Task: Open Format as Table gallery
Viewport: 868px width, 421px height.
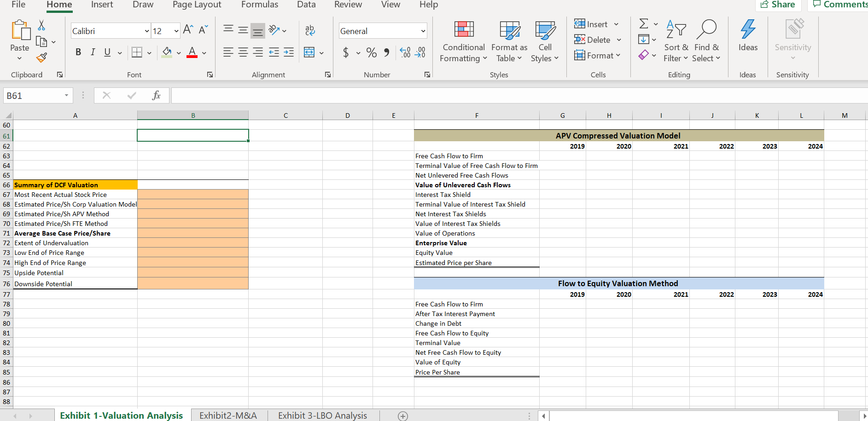Action: [x=509, y=41]
